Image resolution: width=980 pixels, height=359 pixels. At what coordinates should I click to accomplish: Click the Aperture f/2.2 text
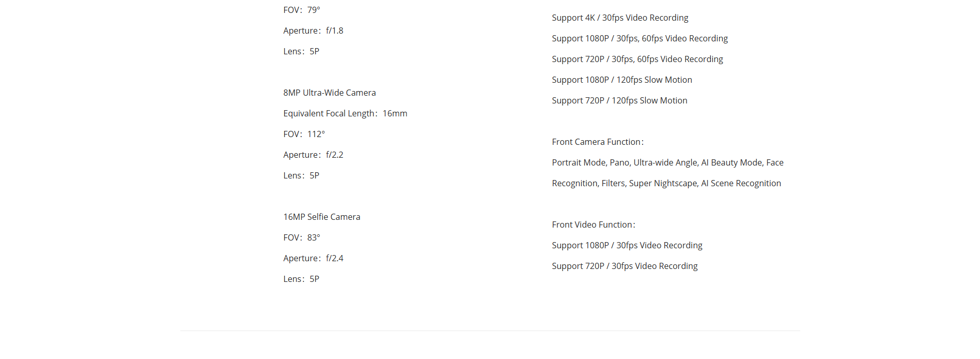pos(313,155)
